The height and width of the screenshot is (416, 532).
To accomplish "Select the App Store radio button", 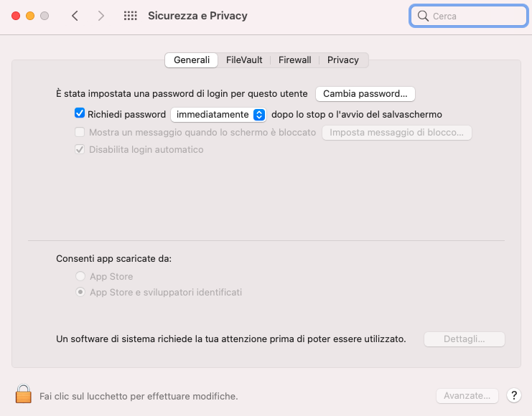I will point(80,276).
